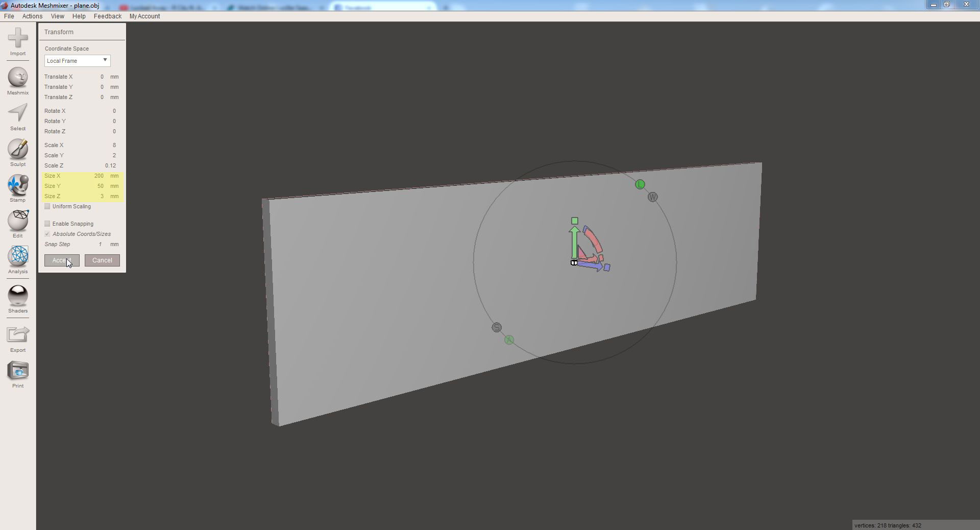This screenshot has width=980, height=530.
Task: Grab the blue translate arrow
Action: pyautogui.click(x=591, y=266)
